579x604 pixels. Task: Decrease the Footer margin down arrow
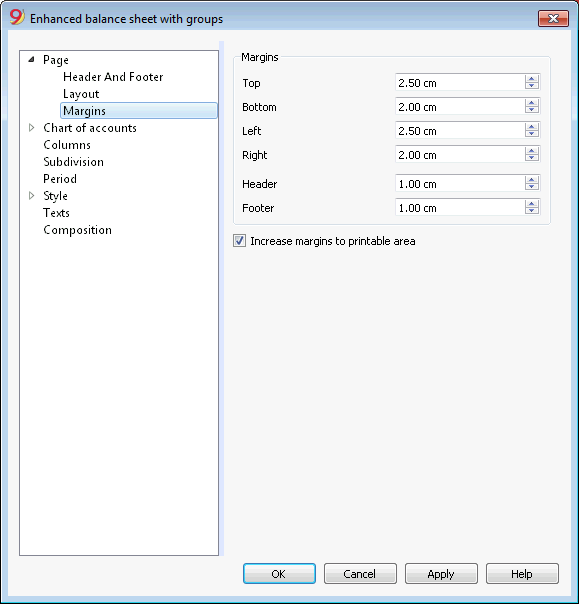[532, 211]
